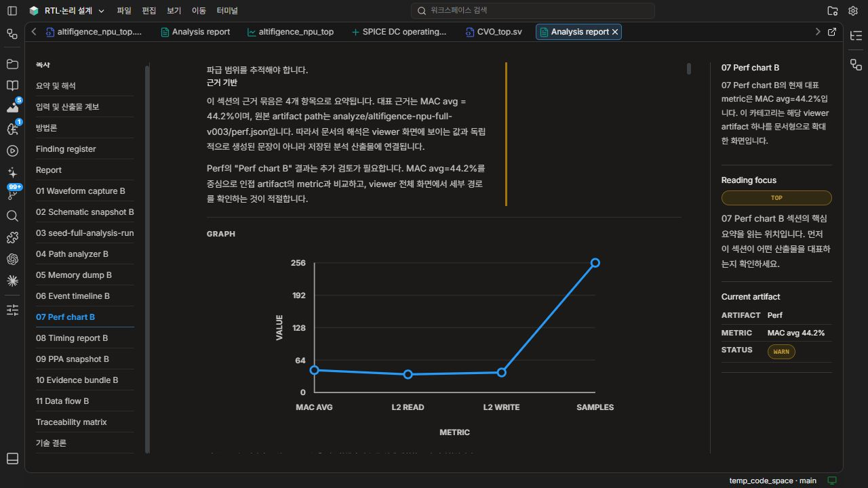This screenshot has width=868, height=488.
Task: Select 07 Perf chart B entry
Action: [x=85, y=317]
